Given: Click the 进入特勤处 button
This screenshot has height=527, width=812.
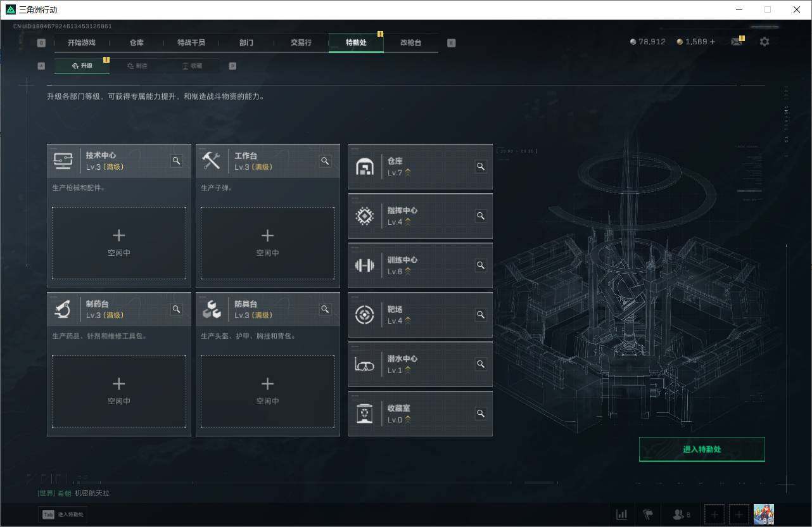Looking at the screenshot, I should [701, 448].
